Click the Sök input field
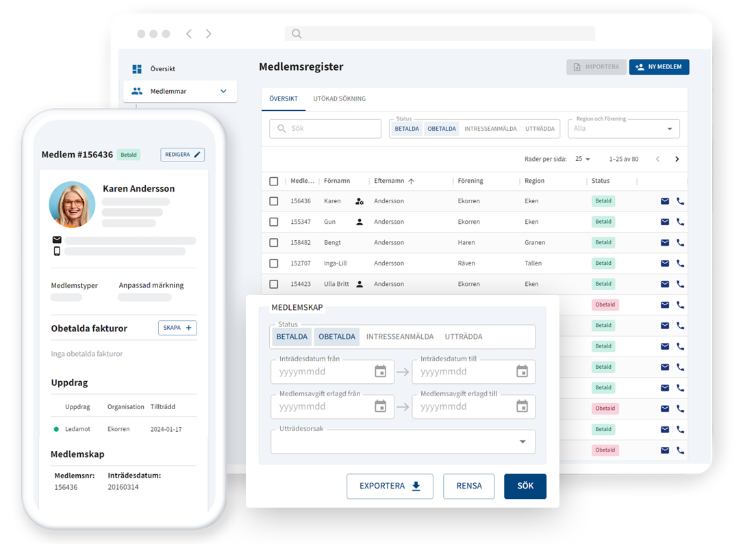The image size is (756, 544). coord(332,129)
